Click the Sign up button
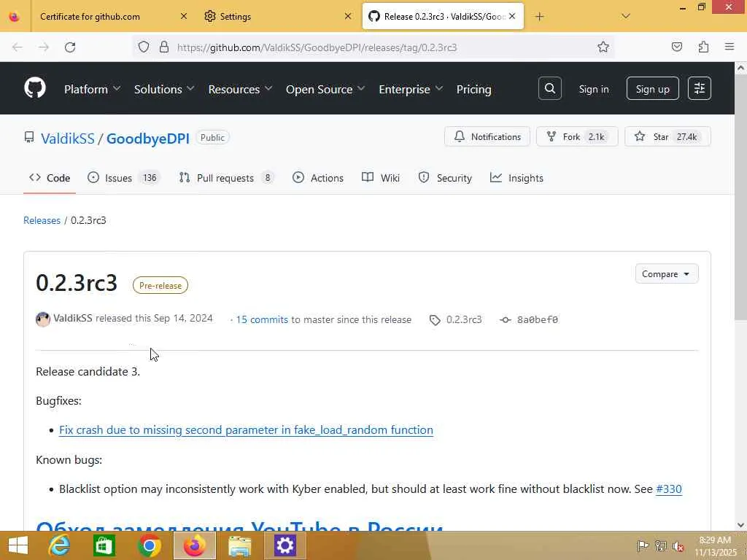This screenshot has height=560, width=747. 653,88
